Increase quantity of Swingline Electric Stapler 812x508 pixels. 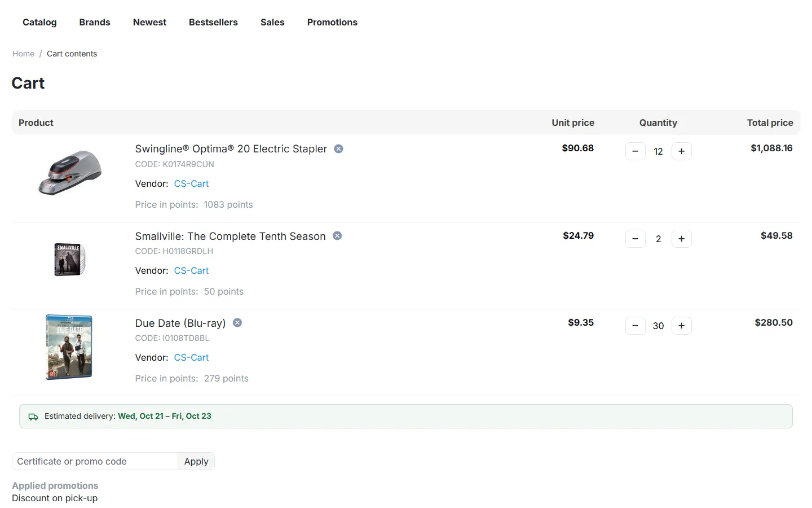pos(682,151)
